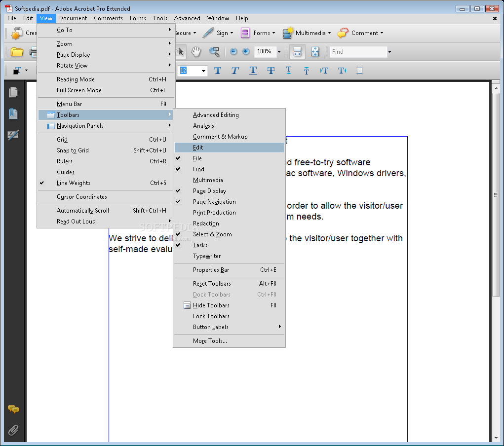The image size is (504, 446).
Task: Expand the Zoom submenu
Action: [106, 44]
